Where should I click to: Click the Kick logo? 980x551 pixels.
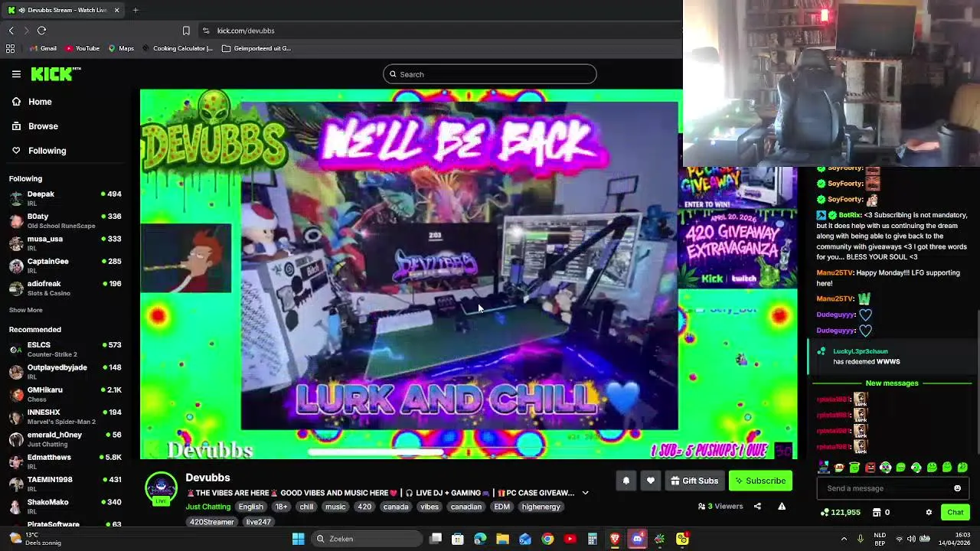pyautogui.click(x=55, y=73)
